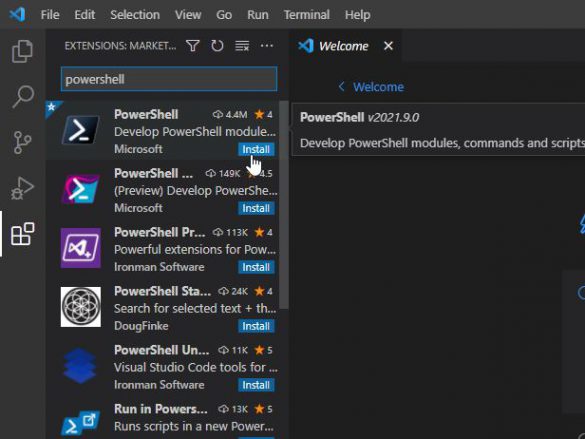The width and height of the screenshot is (585, 439).
Task: Click the powershell search input field
Action: pos(169,79)
